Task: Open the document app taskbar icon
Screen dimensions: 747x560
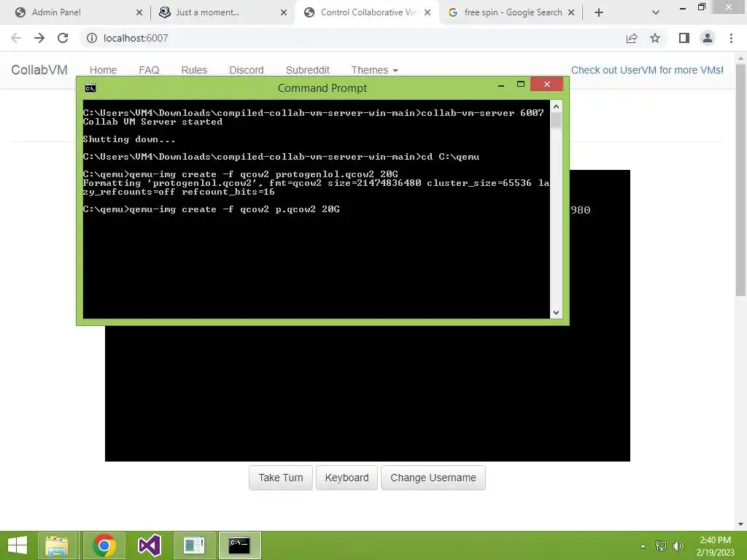Action: coord(194,545)
